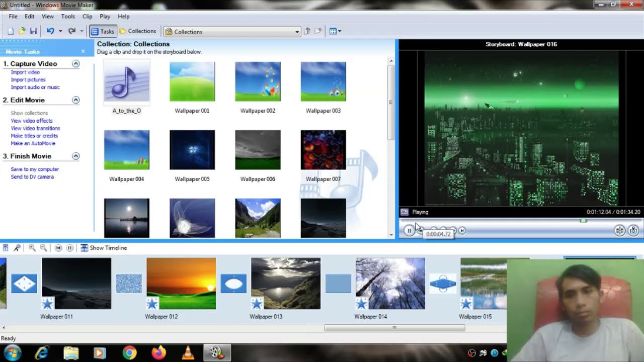The height and width of the screenshot is (362, 644).
Task: Open the File menu
Action: tap(13, 17)
